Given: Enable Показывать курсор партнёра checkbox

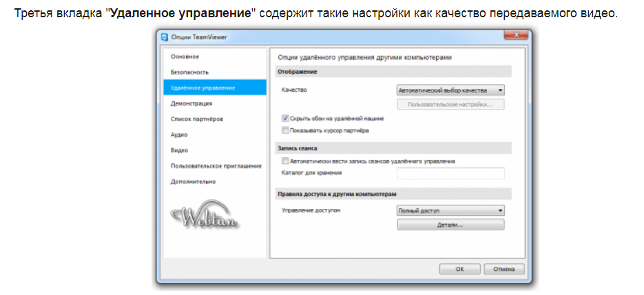Looking at the screenshot, I should [x=285, y=131].
